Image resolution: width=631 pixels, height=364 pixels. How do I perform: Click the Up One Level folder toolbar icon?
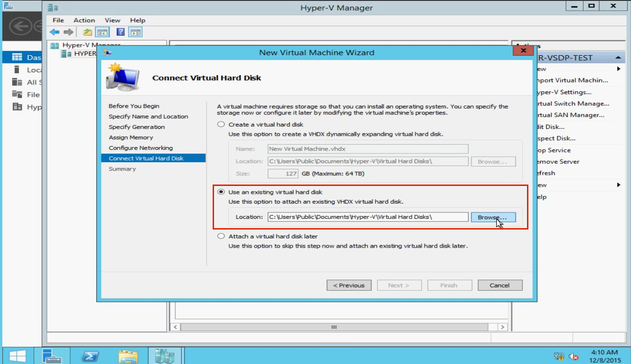point(88,32)
